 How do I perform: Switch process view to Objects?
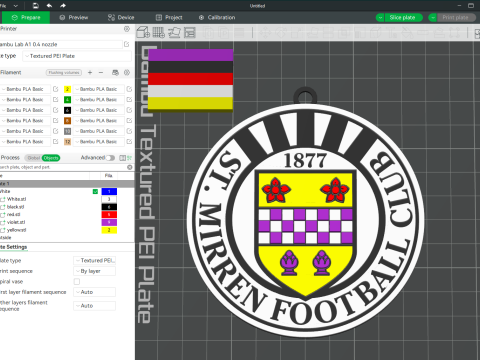(51, 158)
